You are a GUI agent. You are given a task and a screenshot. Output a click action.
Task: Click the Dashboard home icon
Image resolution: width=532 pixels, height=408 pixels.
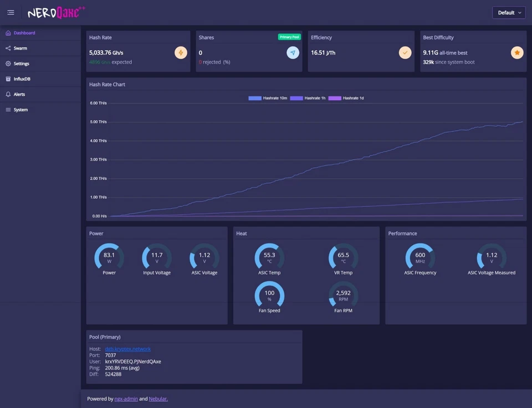8,33
